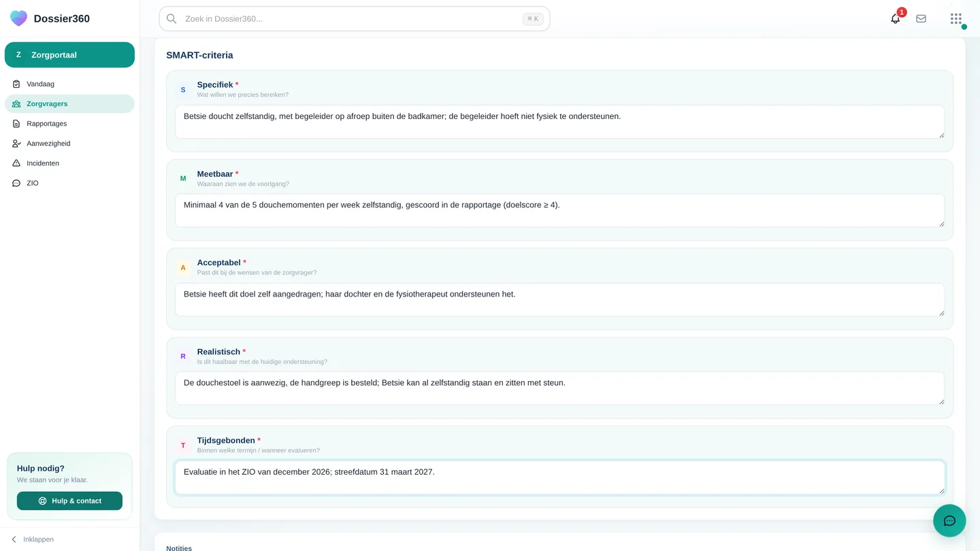This screenshot has width=980, height=551.
Task: Open the notifications bell
Action: [x=895, y=19]
